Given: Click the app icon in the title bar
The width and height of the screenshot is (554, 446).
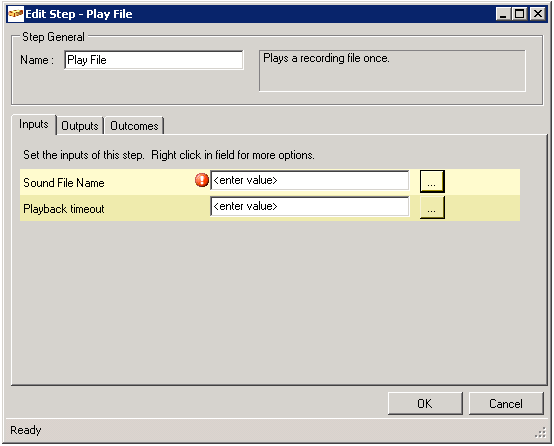Looking at the screenshot, I should 16,14.
